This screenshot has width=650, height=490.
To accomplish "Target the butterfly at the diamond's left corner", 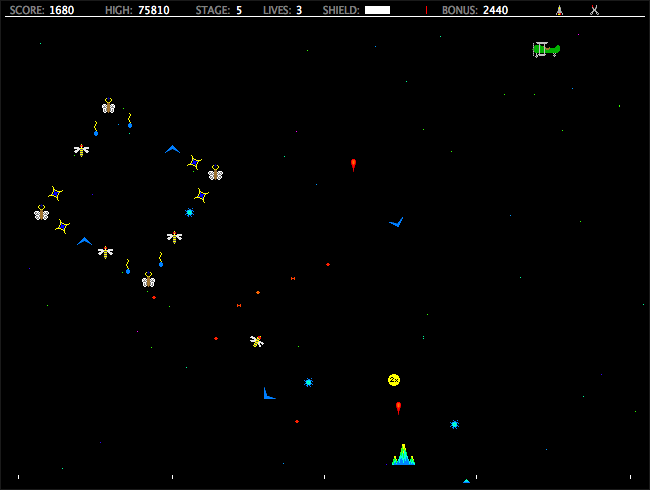I will click(41, 213).
